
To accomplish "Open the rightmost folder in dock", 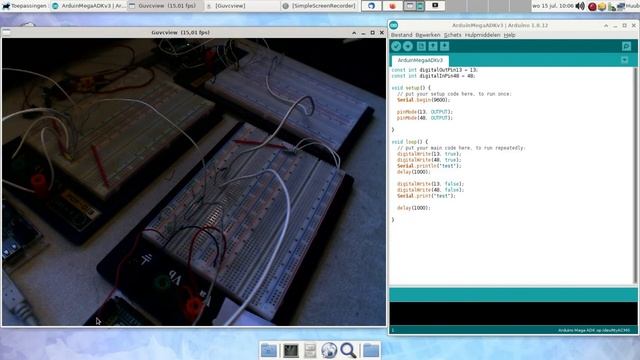I will [371, 350].
